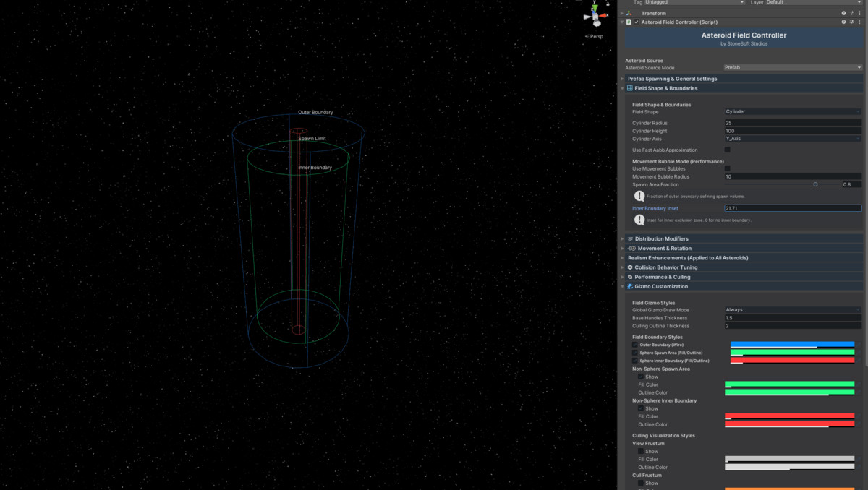Click the Base Handles Thickness field
868x490 pixels.
(x=793, y=318)
